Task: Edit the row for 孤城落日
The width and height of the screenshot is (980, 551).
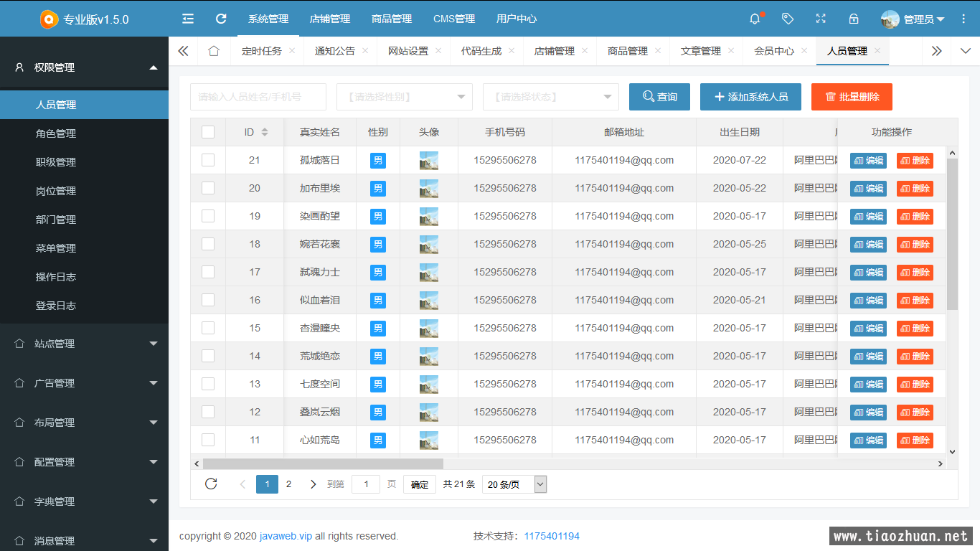Action: coord(868,161)
